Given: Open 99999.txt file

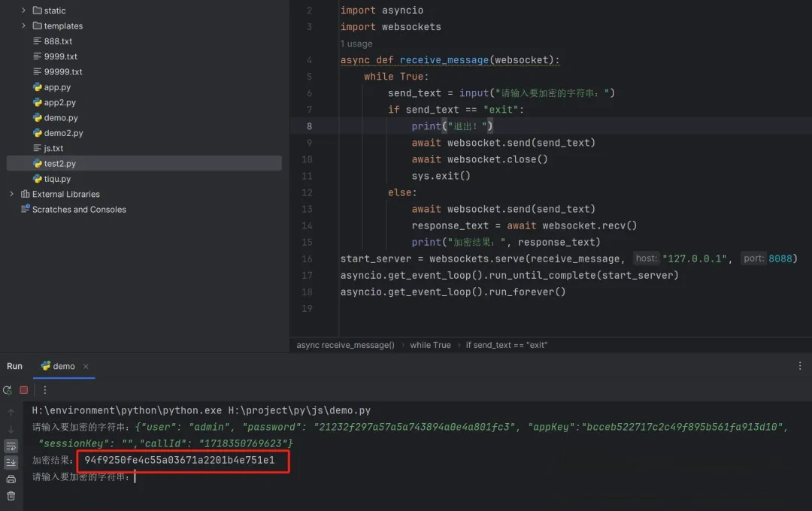Looking at the screenshot, I should coord(63,71).
